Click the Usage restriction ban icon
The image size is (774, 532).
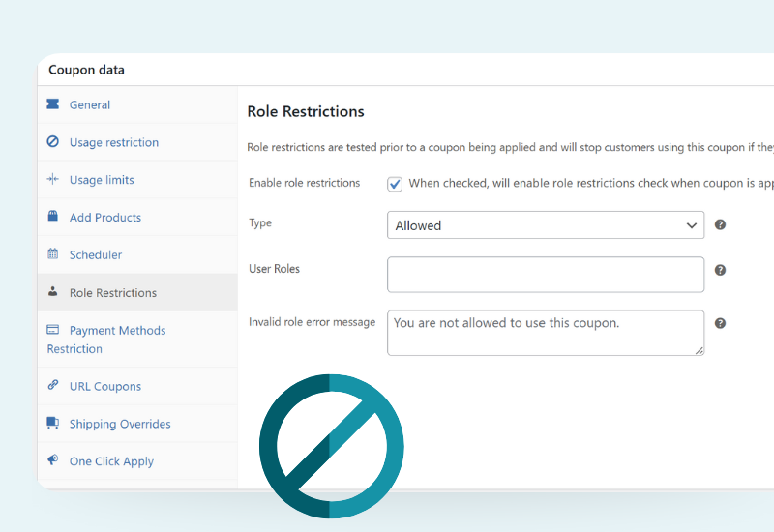coord(53,141)
